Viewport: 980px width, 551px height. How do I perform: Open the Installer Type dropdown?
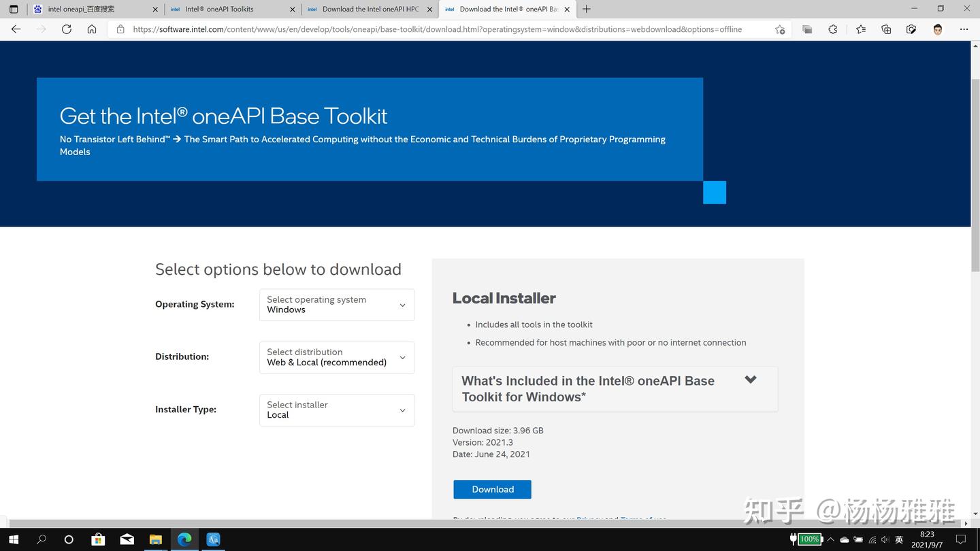[336, 410]
